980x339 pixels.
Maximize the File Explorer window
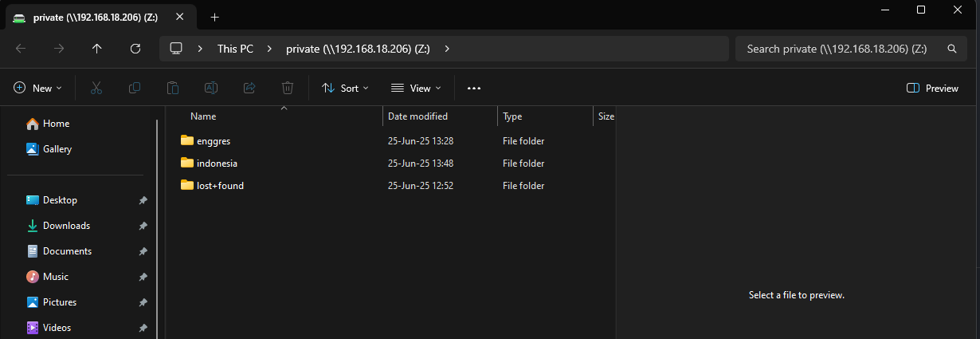[921, 10]
